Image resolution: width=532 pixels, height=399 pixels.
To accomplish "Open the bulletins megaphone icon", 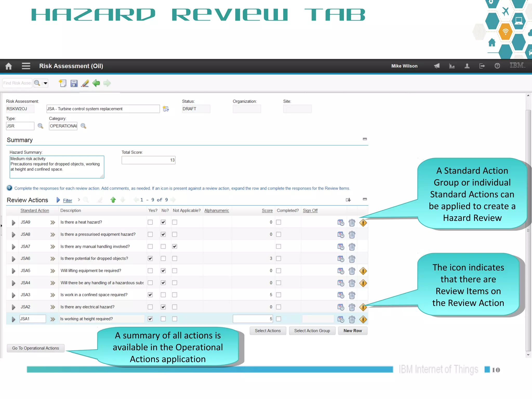I will [437, 66].
